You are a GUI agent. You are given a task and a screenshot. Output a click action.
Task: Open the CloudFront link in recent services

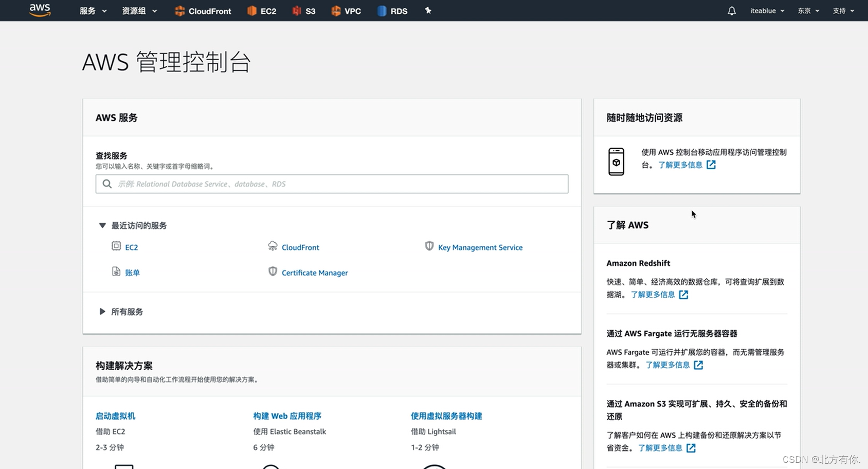(300, 247)
